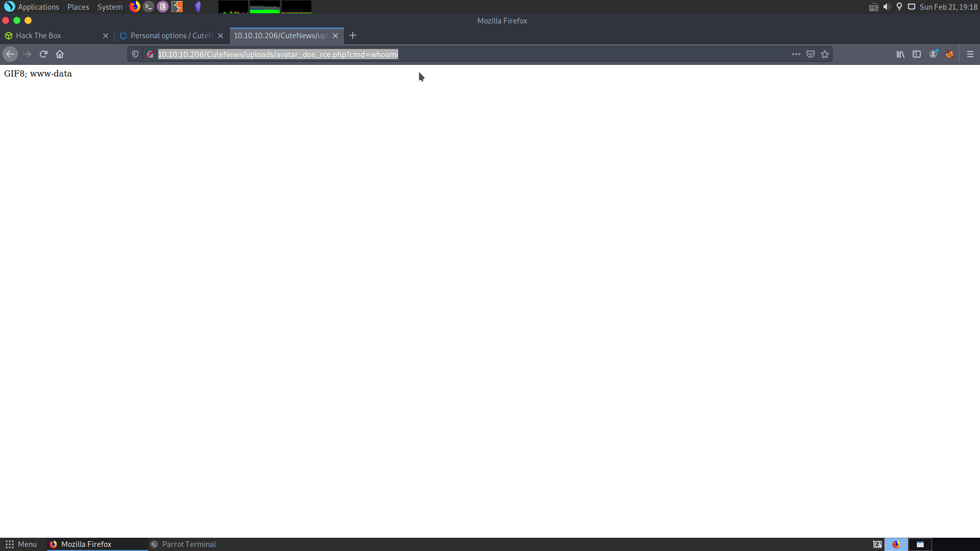Open Firefox account icon
980x551 pixels.
tap(933, 54)
